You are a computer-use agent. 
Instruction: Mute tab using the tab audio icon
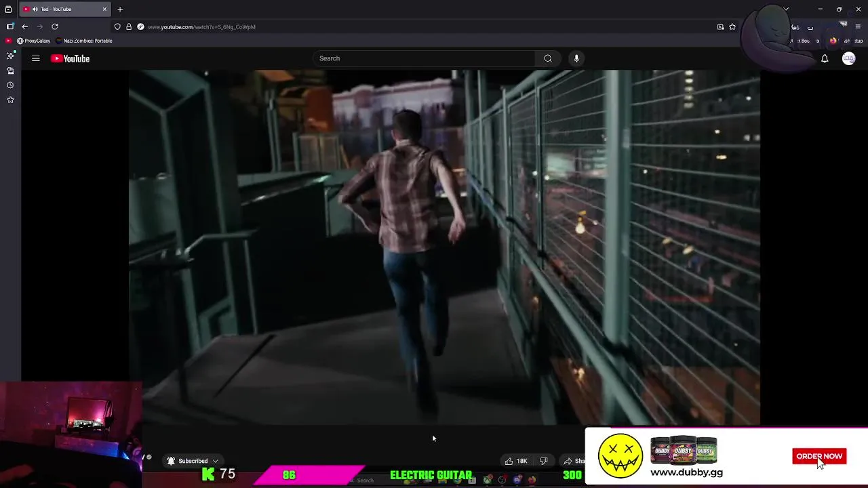(x=35, y=9)
